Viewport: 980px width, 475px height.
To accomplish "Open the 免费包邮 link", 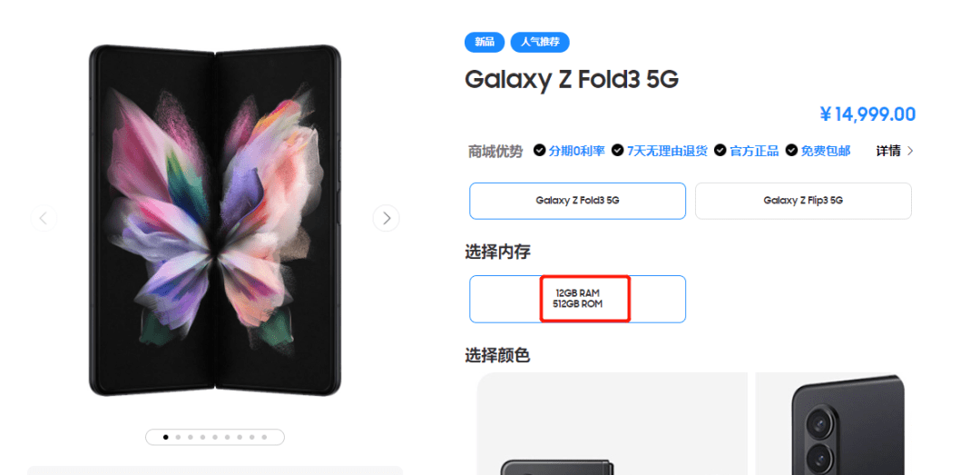I will (826, 151).
